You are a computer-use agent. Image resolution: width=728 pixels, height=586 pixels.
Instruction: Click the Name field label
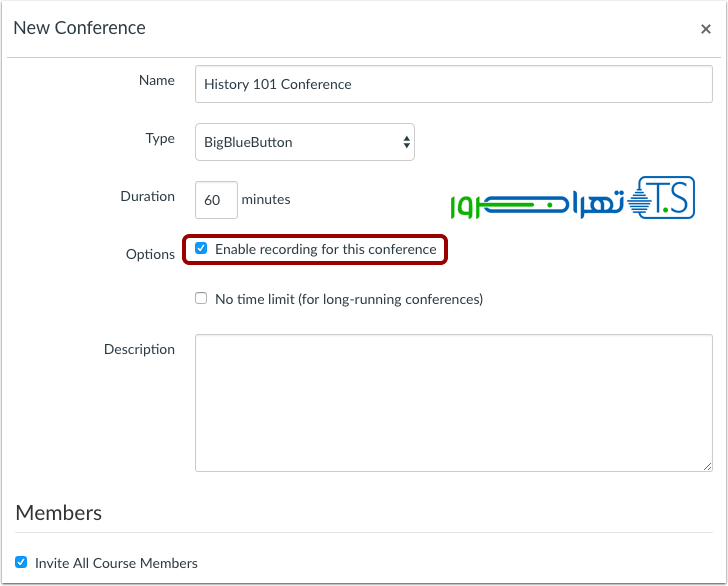pos(156,80)
